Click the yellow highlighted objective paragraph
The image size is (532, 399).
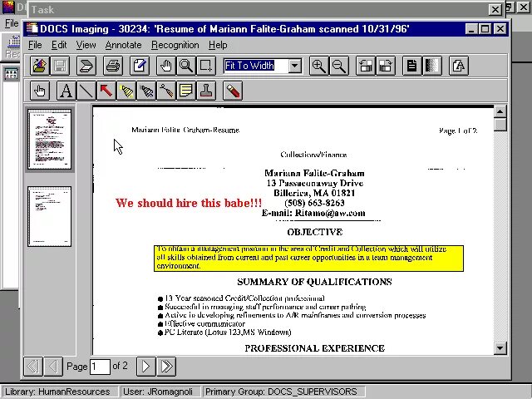[x=308, y=259]
